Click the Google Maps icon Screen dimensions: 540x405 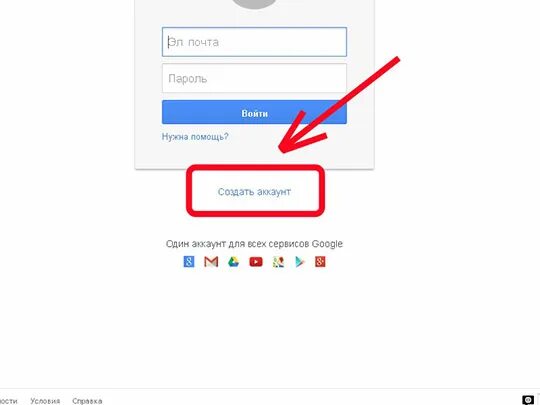pos(278,262)
